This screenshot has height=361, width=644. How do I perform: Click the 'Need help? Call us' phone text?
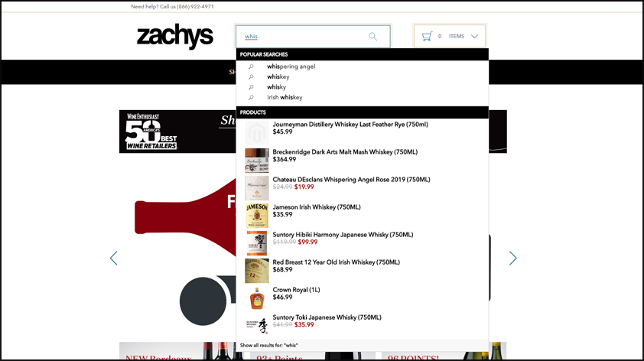(172, 7)
